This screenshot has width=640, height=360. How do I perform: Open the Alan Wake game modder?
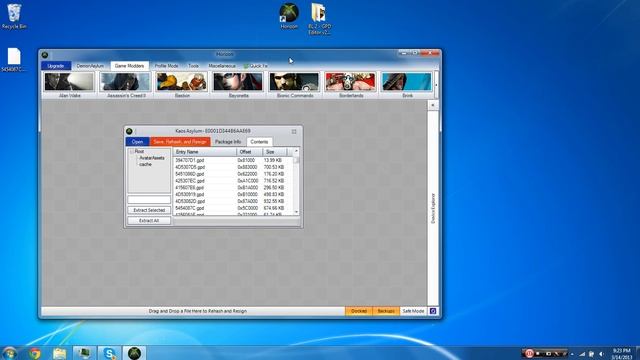pyautogui.click(x=69, y=85)
